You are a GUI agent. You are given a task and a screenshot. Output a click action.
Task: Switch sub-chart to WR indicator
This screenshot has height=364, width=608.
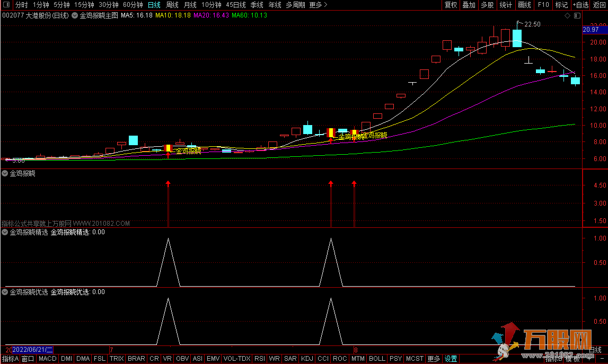[x=274, y=359]
